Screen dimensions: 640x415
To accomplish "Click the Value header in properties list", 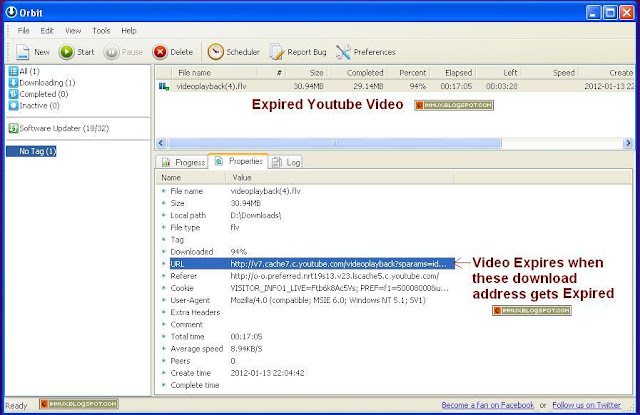I will [x=340, y=178].
